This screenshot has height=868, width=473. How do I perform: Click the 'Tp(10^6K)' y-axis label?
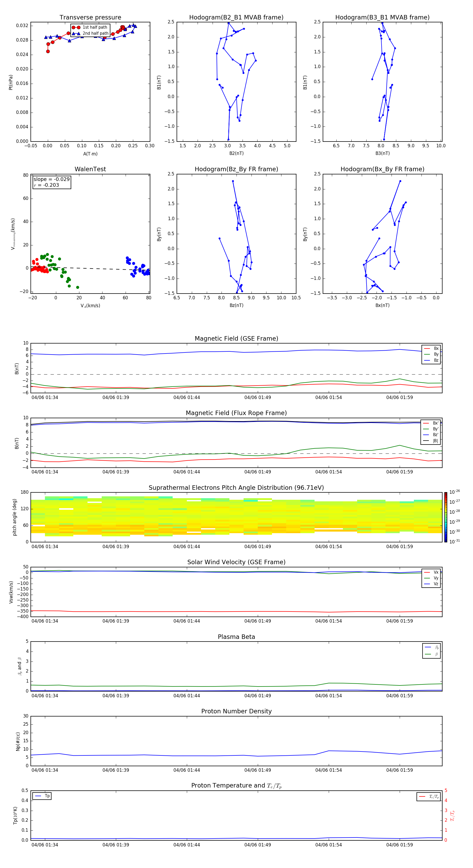pos(15,815)
